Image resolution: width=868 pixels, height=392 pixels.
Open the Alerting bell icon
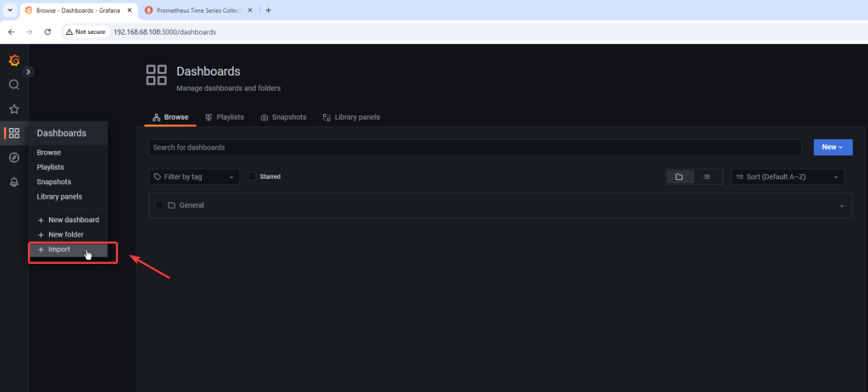pos(14,182)
